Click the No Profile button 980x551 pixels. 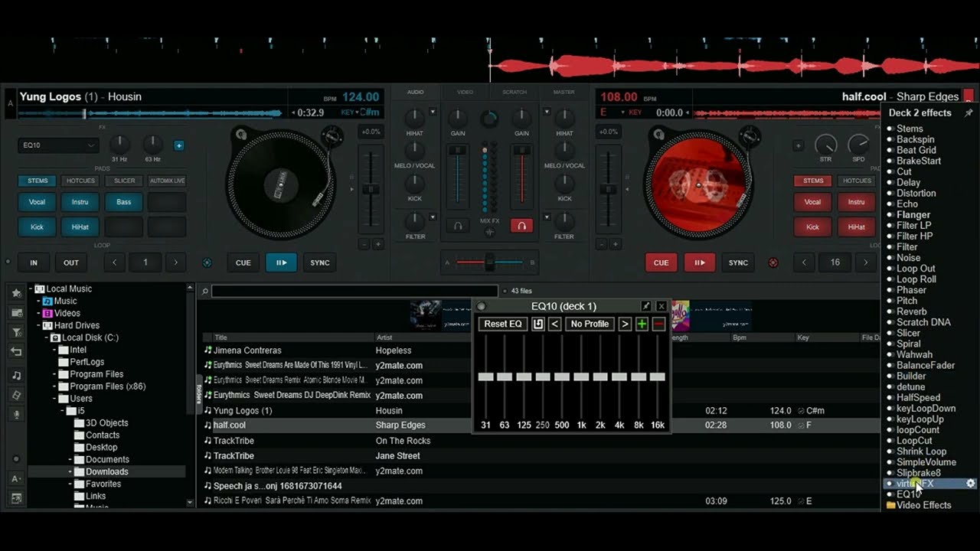click(x=590, y=324)
